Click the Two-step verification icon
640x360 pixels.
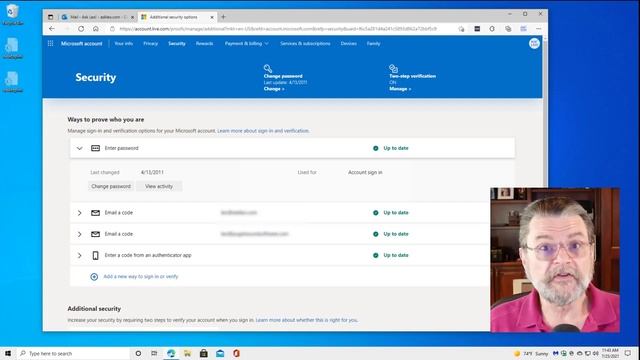[x=393, y=69]
